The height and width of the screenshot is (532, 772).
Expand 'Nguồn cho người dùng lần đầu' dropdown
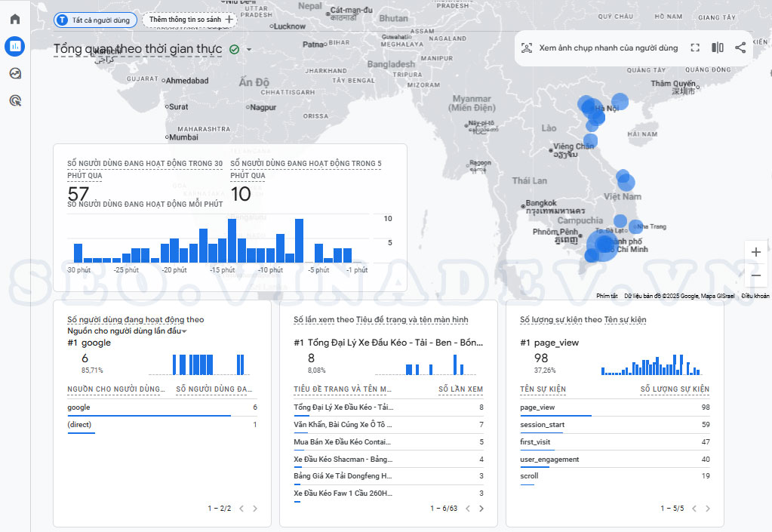(x=183, y=331)
